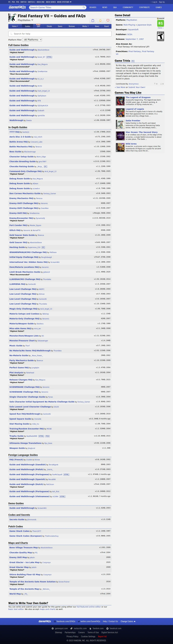Click PS4 badge on Trophy Guide row

47,436
